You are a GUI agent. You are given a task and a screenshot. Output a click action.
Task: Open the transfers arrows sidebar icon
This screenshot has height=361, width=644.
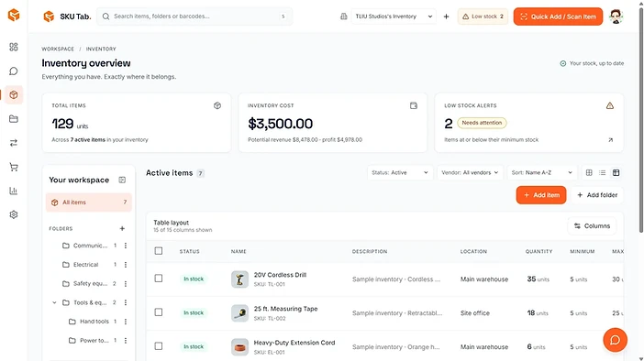click(x=14, y=143)
